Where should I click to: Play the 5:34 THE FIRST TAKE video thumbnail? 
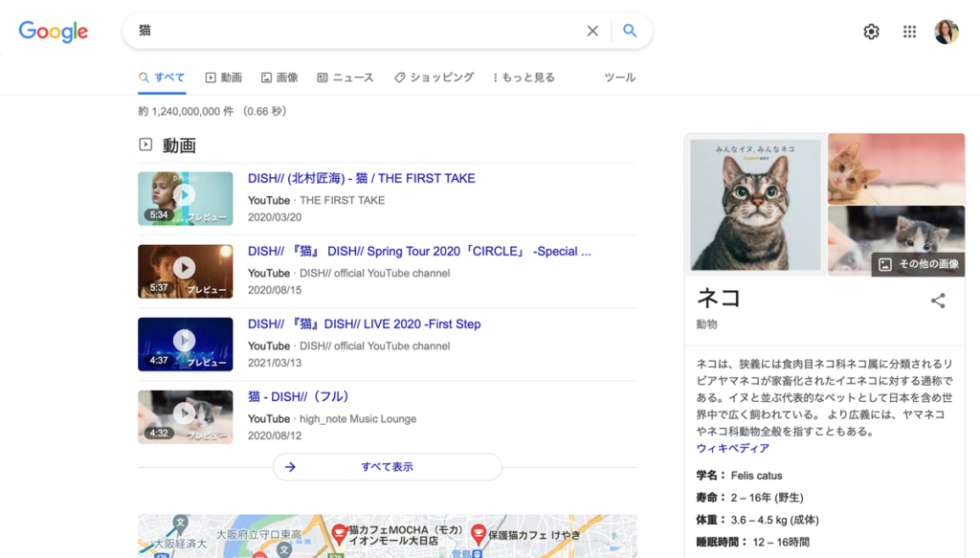[185, 199]
